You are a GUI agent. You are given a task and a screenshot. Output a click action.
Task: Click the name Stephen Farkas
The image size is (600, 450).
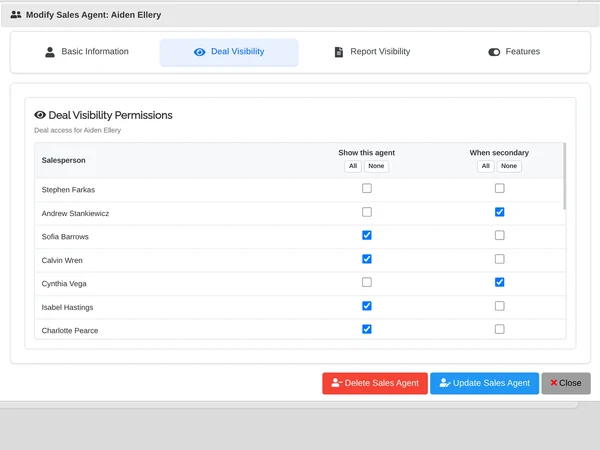coord(68,190)
